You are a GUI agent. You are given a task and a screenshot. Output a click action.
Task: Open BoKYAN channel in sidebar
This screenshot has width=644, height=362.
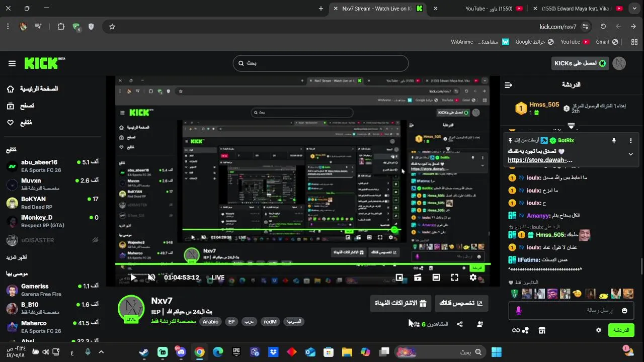tap(52, 203)
